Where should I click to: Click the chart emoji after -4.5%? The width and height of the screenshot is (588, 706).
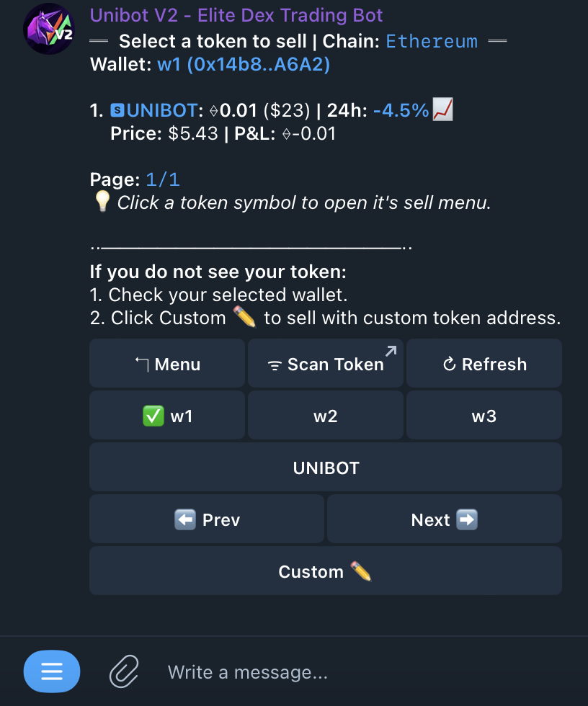(x=443, y=110)
